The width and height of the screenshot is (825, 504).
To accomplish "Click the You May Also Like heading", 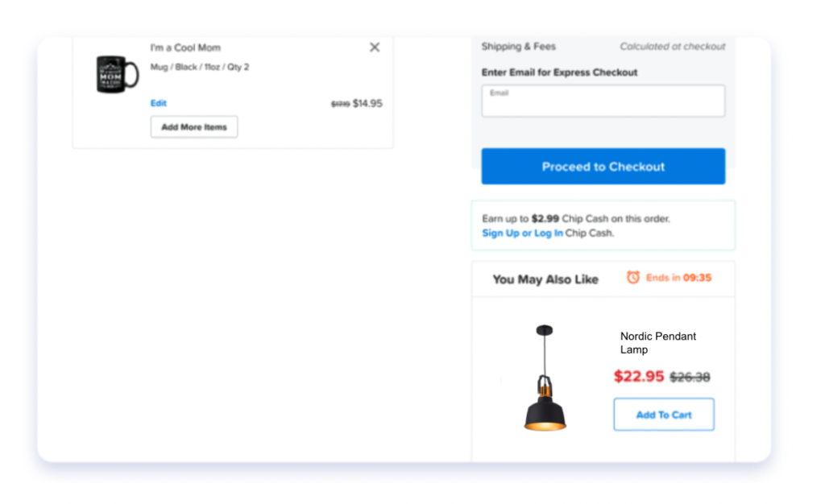I will pyautogui.click(x=545, y=279).
